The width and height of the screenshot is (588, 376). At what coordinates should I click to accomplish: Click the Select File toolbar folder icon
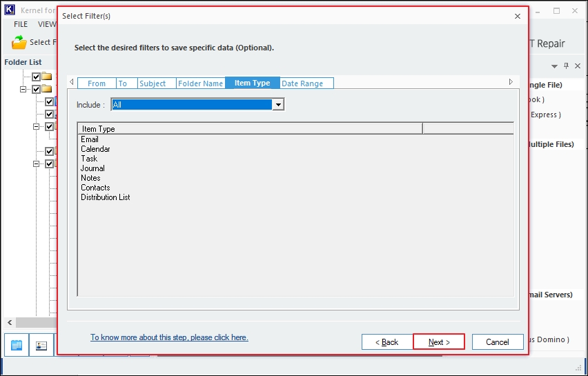[19, 42]
